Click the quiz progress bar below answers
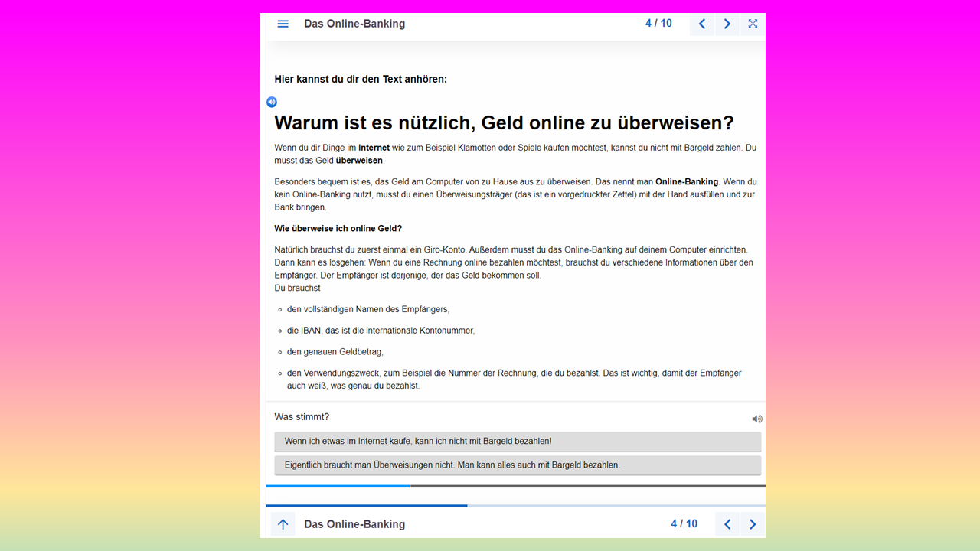This screenshot has width=980, height=551. pyautogui.click(x=514, y=486)
